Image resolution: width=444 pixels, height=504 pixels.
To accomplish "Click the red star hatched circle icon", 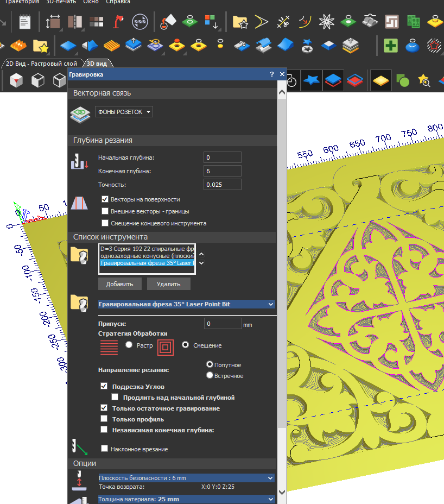I will (434, 46).
